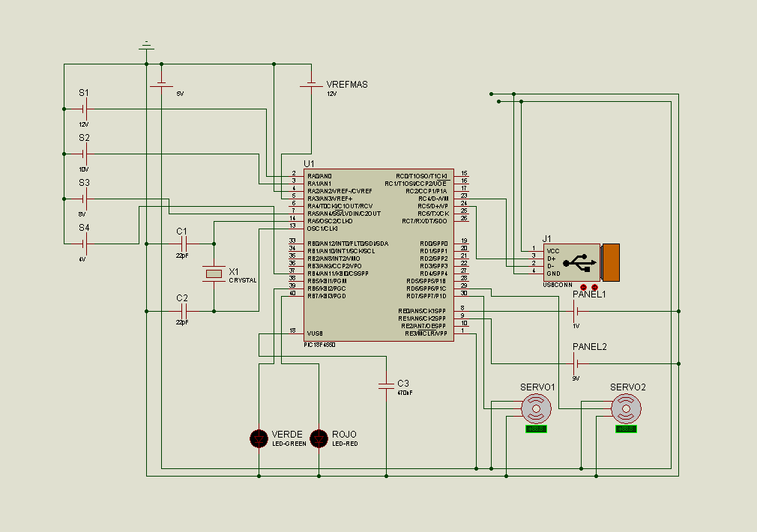The image size is (757, 532).
Task: Select the S1 battery symbol
Action: pos(85,109)
